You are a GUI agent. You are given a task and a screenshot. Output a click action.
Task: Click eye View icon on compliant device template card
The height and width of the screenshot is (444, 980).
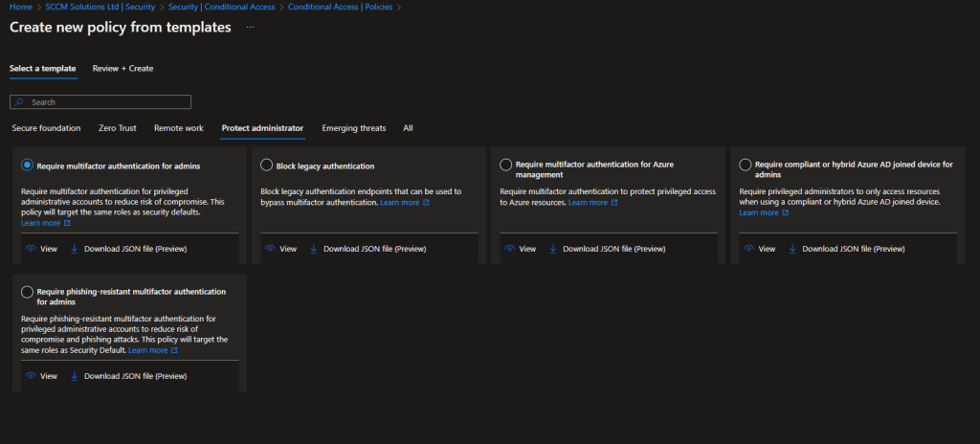(748, 249)
